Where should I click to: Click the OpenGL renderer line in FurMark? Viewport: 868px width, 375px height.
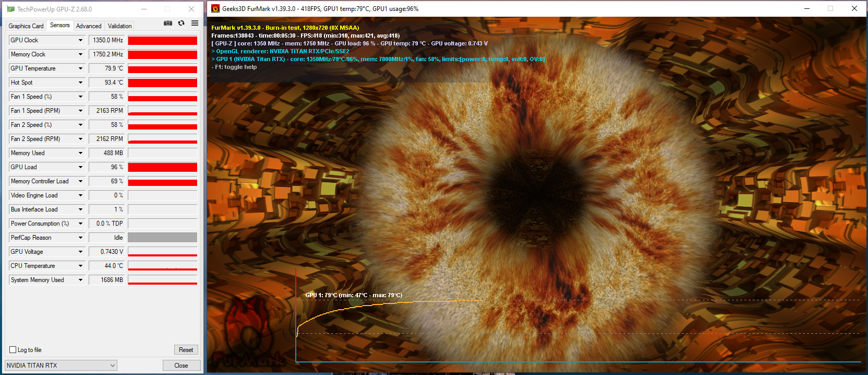pos(281,51)
